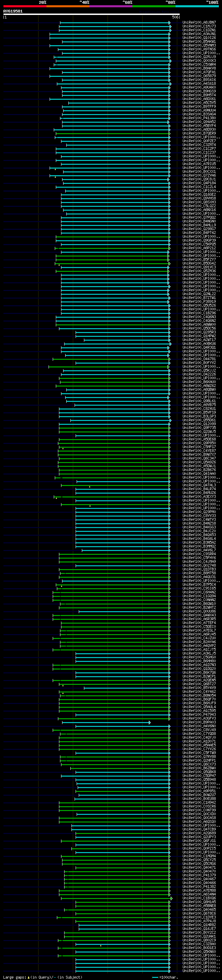222x980 pixels.
Task: Click the alignment bar for UniRef100_Q55D61
Action: (121, 420)
